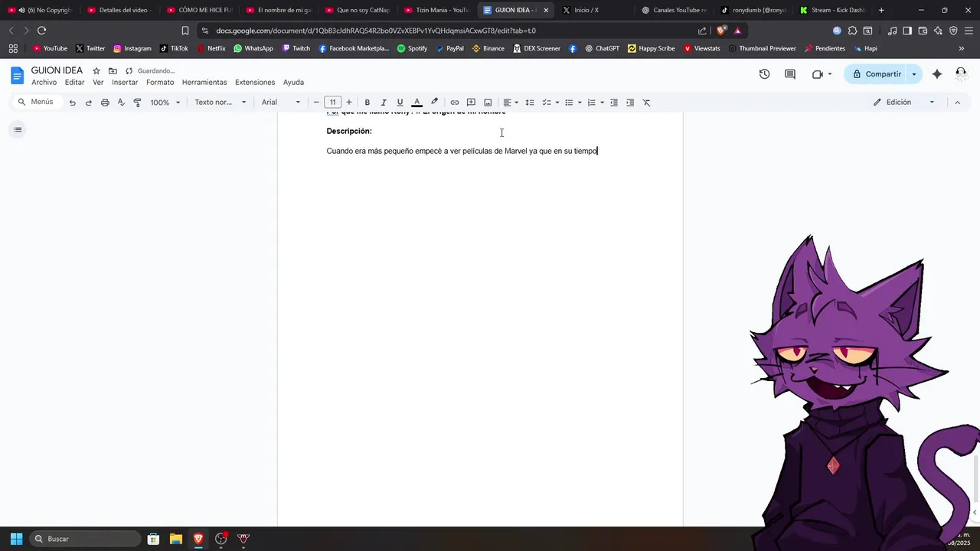Run spelling and grammar check
Image resolution: width=980 pixels, height=551 pixels.
[121, 103]
